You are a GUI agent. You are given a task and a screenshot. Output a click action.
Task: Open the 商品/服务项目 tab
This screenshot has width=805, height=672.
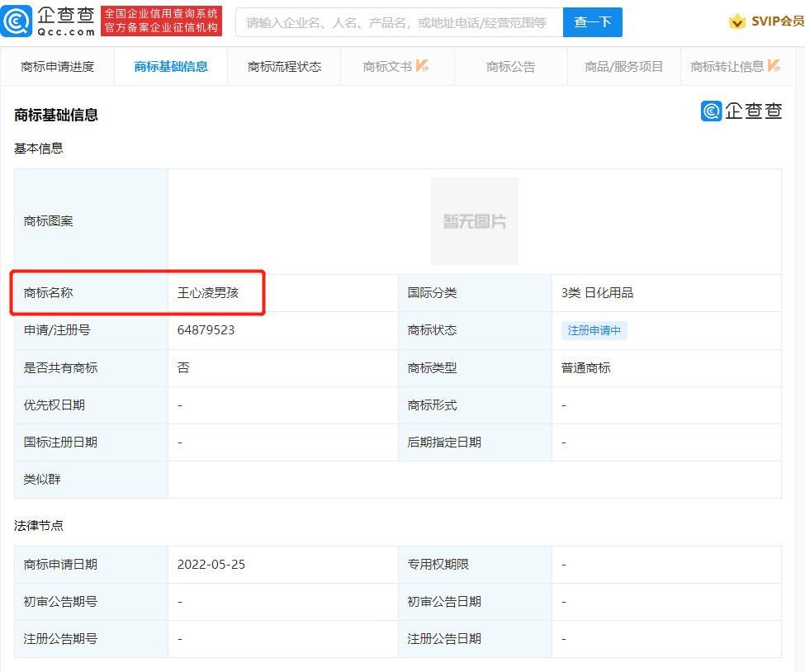(x=624, y=66)
